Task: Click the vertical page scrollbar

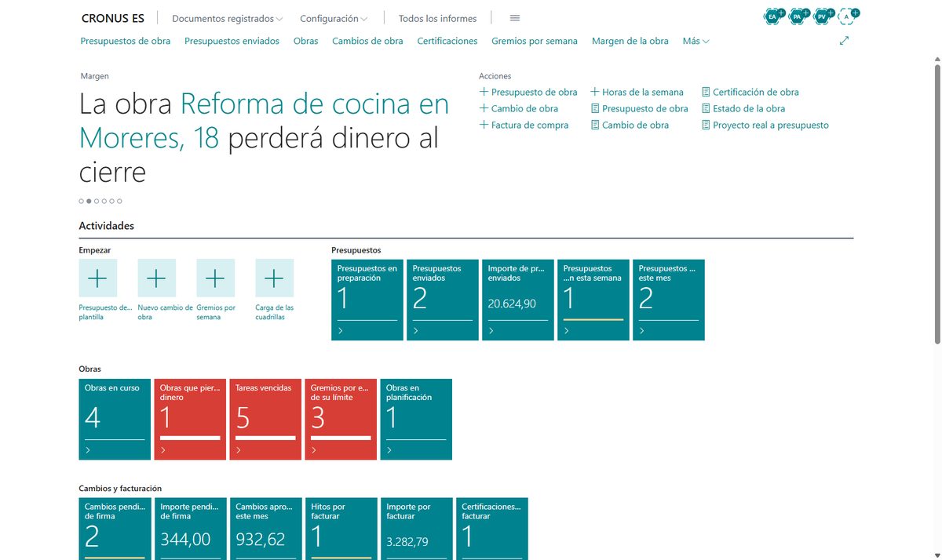Action: 937,204
